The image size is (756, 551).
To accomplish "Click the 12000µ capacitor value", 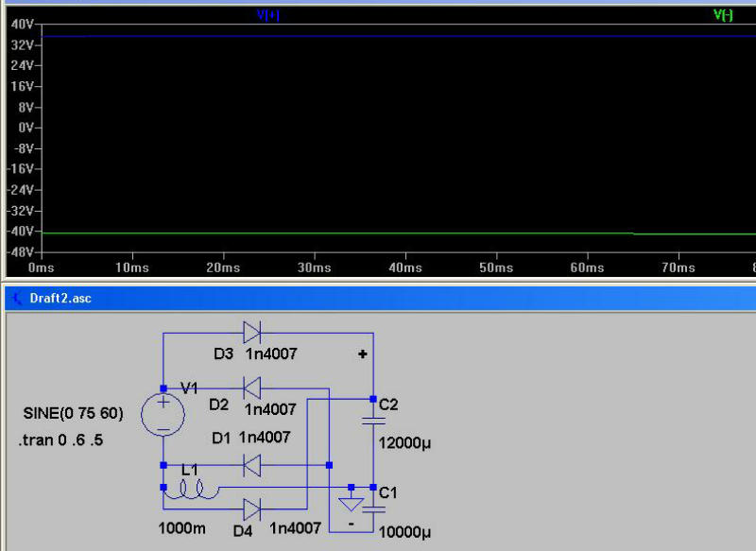I will coord(404,442).
